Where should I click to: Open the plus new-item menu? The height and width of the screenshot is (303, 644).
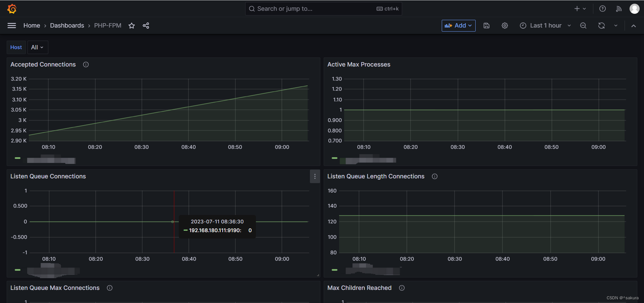[580, 9]
